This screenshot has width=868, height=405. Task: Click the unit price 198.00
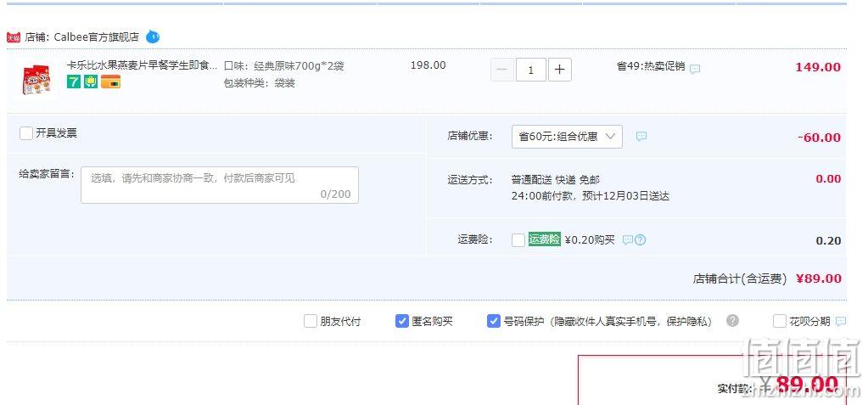point(428,65)
